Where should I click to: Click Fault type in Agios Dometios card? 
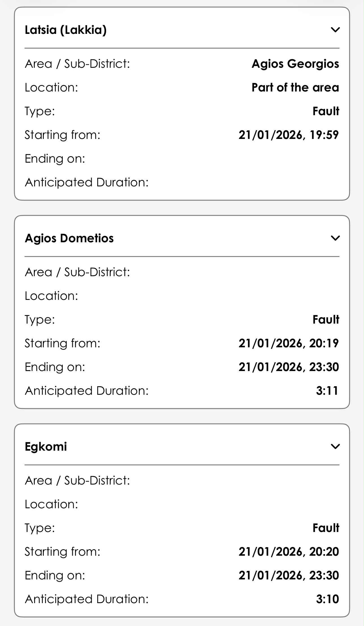coord(326,320)
